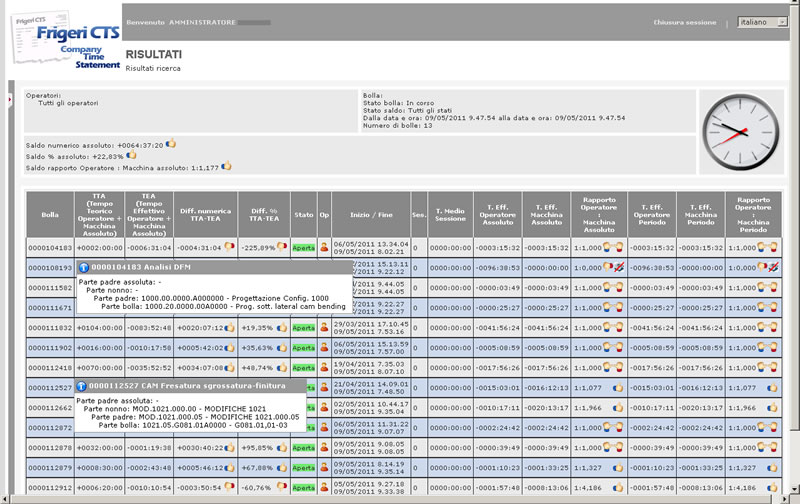Click the Aperta status badge for 0000111902
The width and height of the screenshot is (800, 504).
tap(303, 347)
